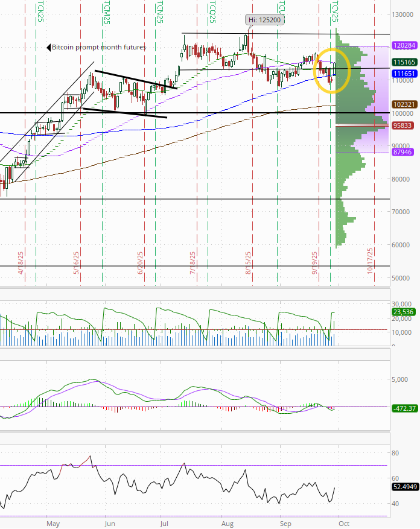Select the Jul label on time axis
This screenshot has height=529, width=420.
click(x=164, y=524)
